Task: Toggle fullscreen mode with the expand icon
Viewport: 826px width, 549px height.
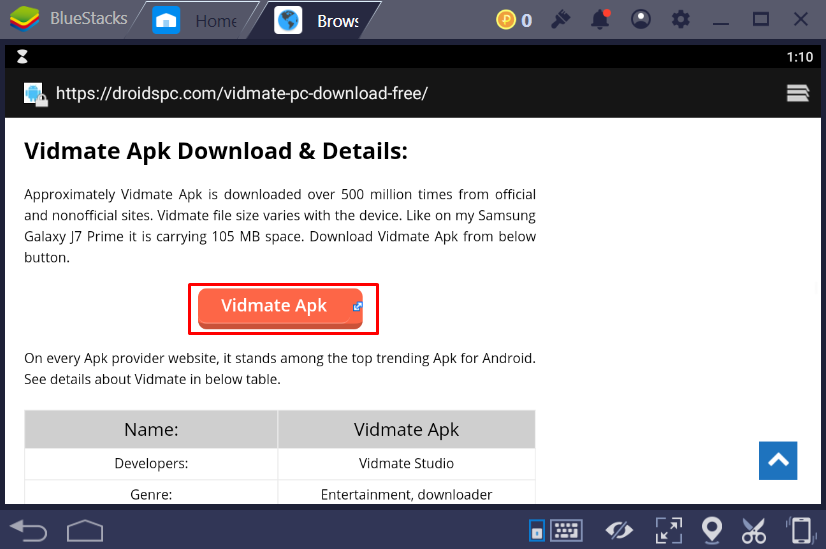Action: point(668,529)
